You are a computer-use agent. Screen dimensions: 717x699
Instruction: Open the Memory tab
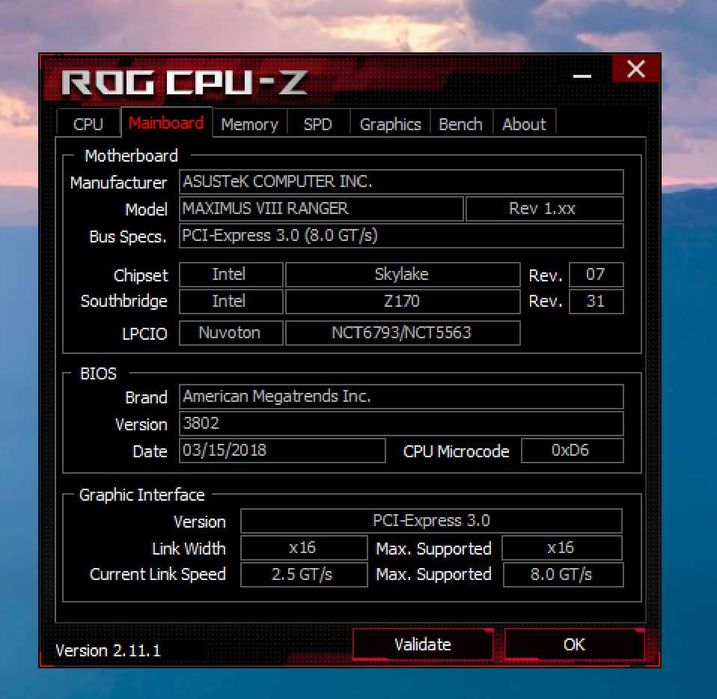[x=250, y=124]
